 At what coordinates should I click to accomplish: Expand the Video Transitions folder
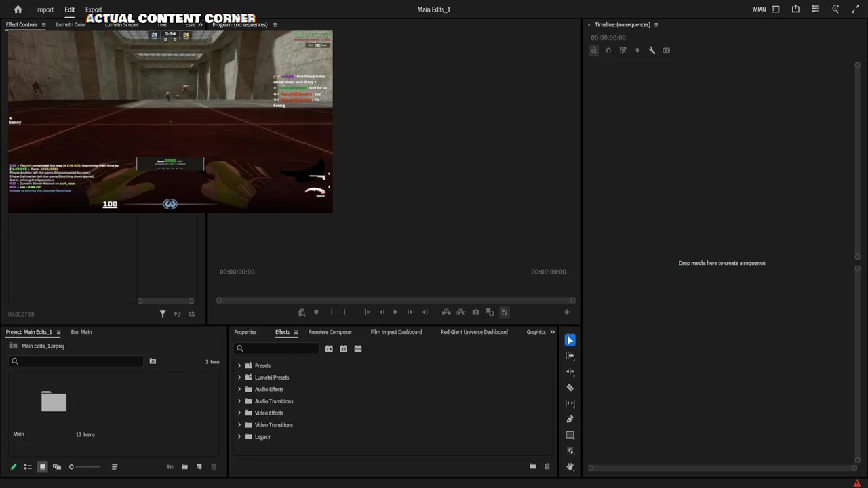pyautogui.click(x=239, y=425)
